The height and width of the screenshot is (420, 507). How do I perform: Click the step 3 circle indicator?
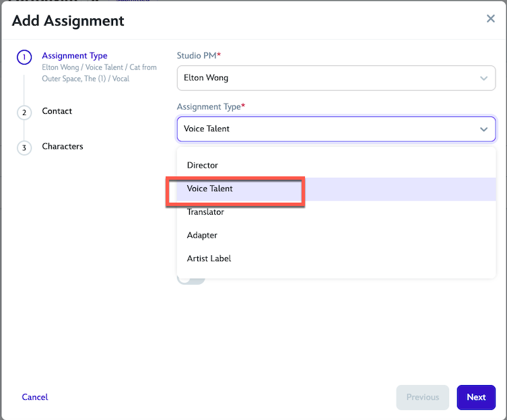(24, 147)
